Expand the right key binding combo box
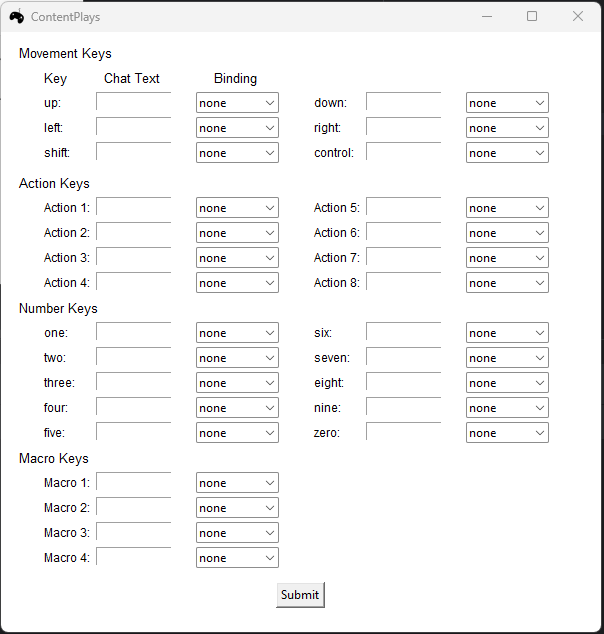Screen dimensions: 604x634 507,128
